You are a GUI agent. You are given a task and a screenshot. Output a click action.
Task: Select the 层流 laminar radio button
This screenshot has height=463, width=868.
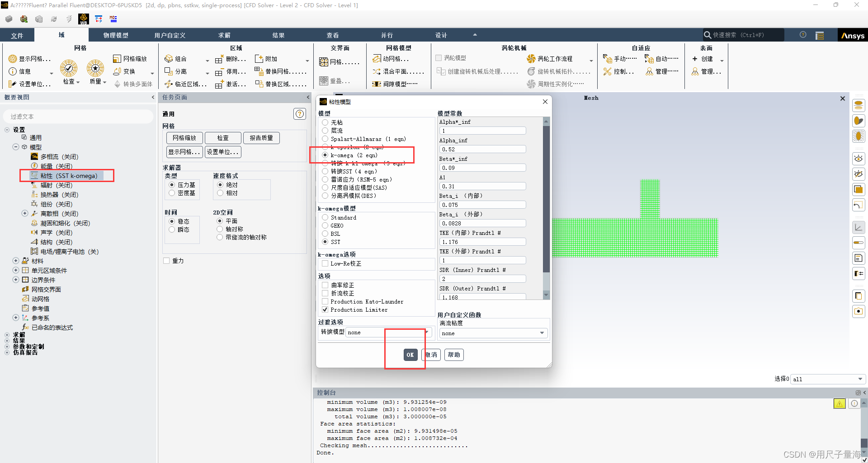(x=325, y=131)
